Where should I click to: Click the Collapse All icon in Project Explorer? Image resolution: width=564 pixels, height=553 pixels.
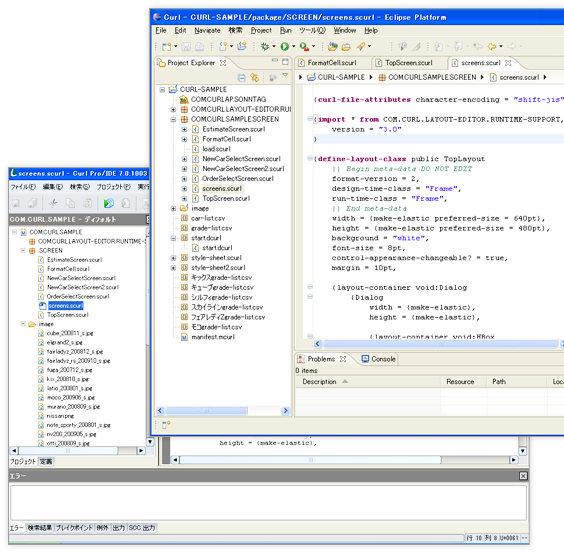[x=242, y=77]
